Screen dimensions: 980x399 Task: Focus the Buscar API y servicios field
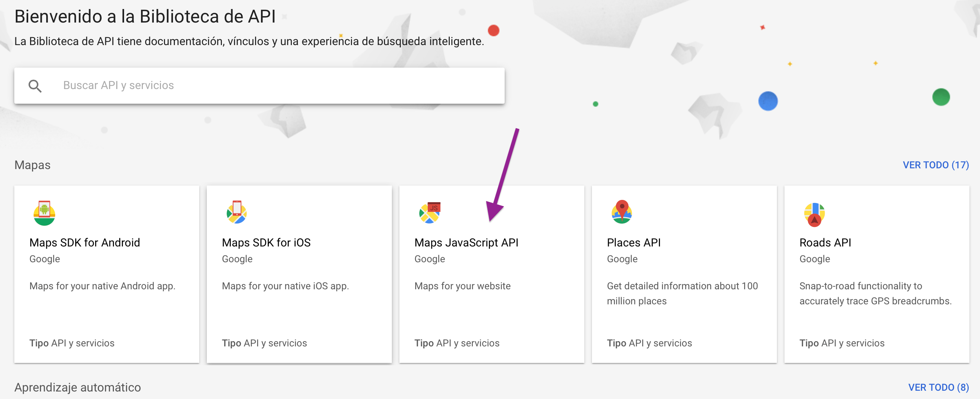point(259,86)
